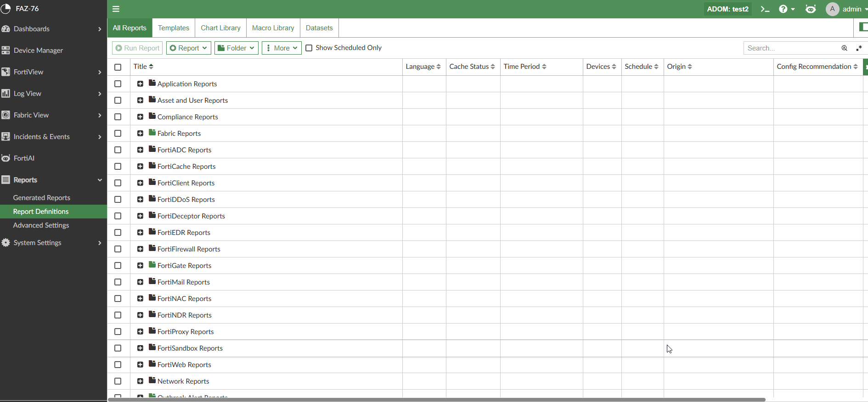This screenshot has width=868, height=402.
Task: Click the Fabric View icon in the sidebar
Action: [6, 115]
